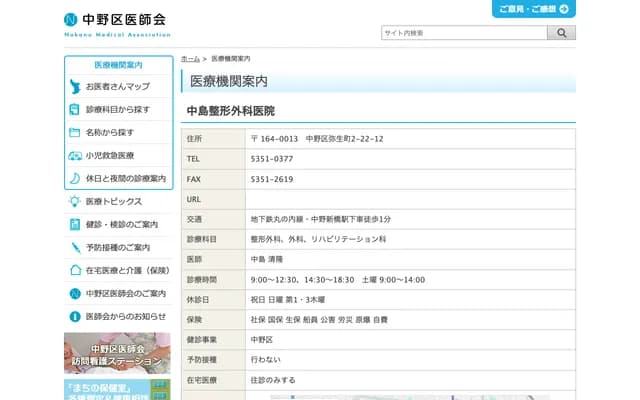
Task: Select 医療機関案内 sidebar header
Action: pos(118,65)
